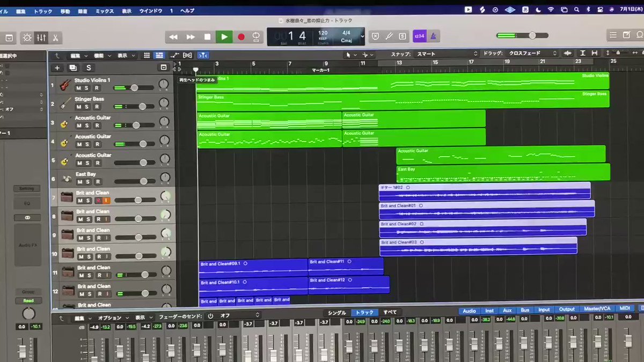The width and height of the screenshot is (644, 362).
Task: Click the Waveform zoom icon in tracks toolbar
Action: (x=568, y=53)
